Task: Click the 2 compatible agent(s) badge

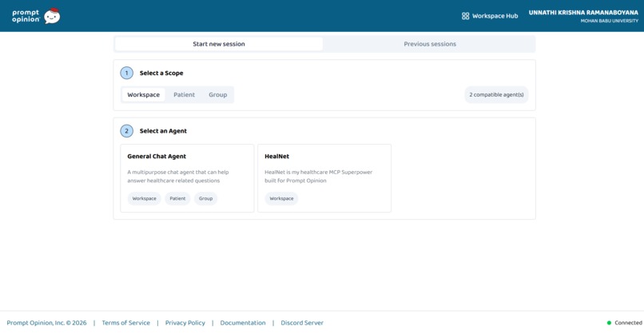Action: tap(496, 94)
